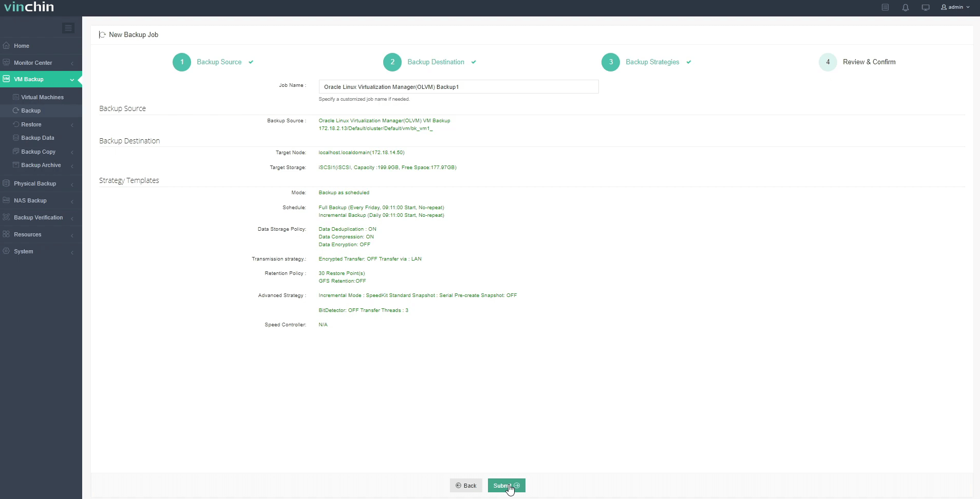The width and height of the screenshot is (980, 499).
Task: Click the Vinchin logo
Action: (x=29, y=7)
